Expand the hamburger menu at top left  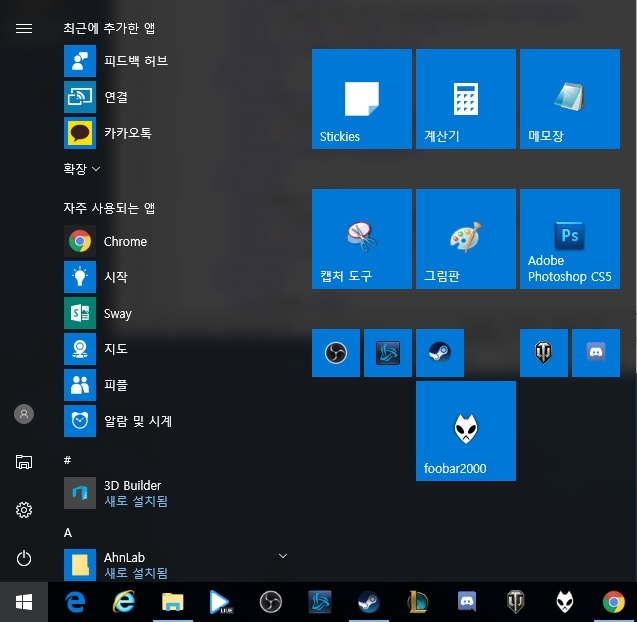(24, 28)
